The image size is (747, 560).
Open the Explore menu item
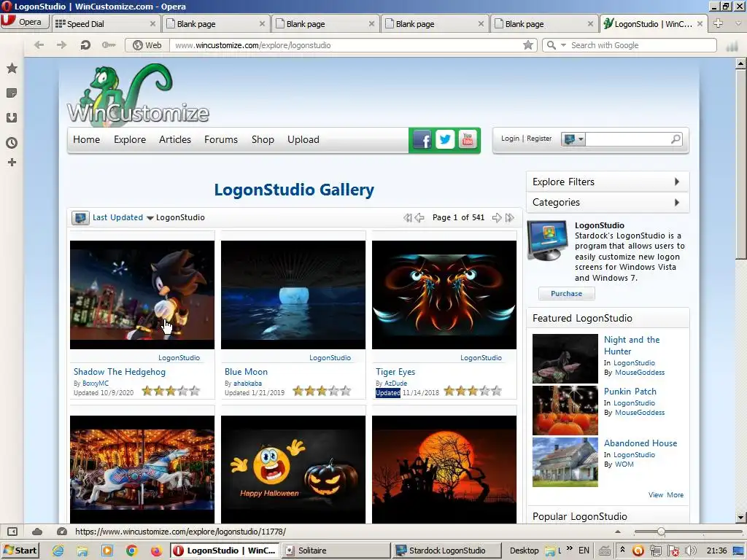pos(130,139)
